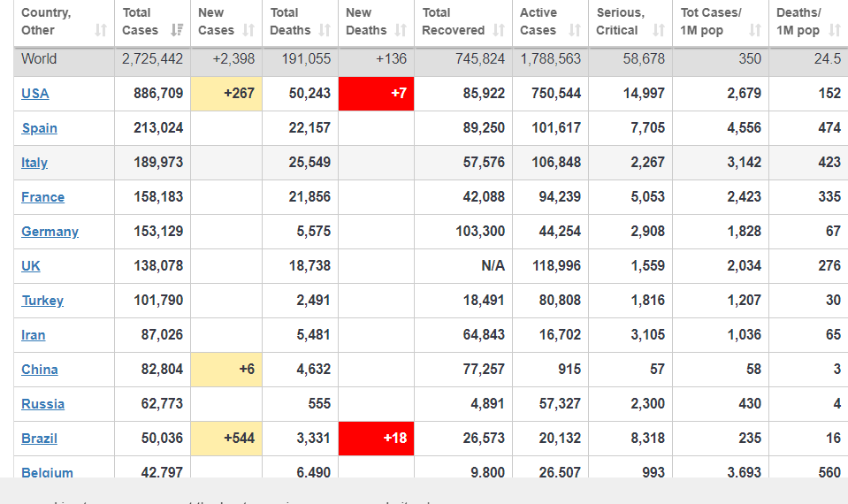
Task: Select Turkey active cases 80,808
Action: (560, 301)
